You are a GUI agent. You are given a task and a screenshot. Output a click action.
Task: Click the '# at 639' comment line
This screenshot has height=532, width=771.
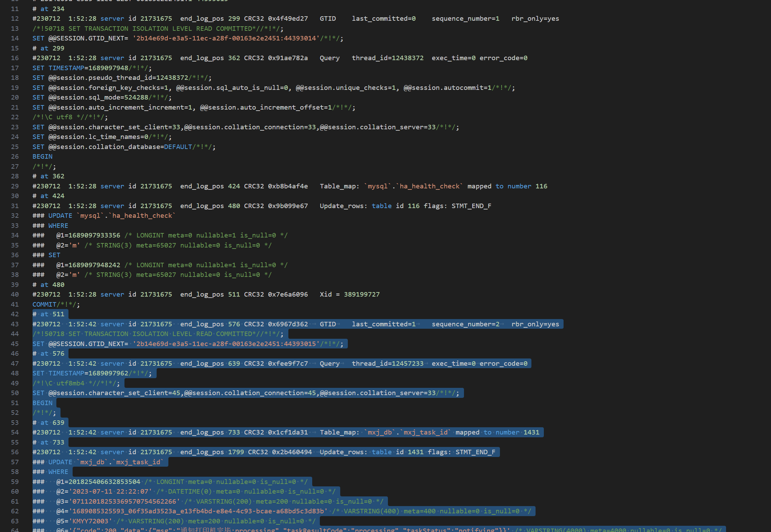(48, 423)
